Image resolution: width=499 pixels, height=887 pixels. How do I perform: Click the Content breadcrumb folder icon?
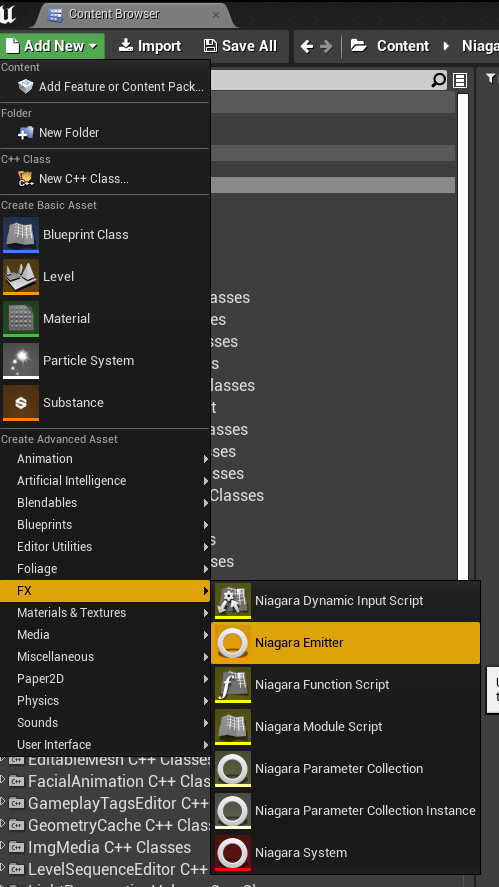click(359, 46)
